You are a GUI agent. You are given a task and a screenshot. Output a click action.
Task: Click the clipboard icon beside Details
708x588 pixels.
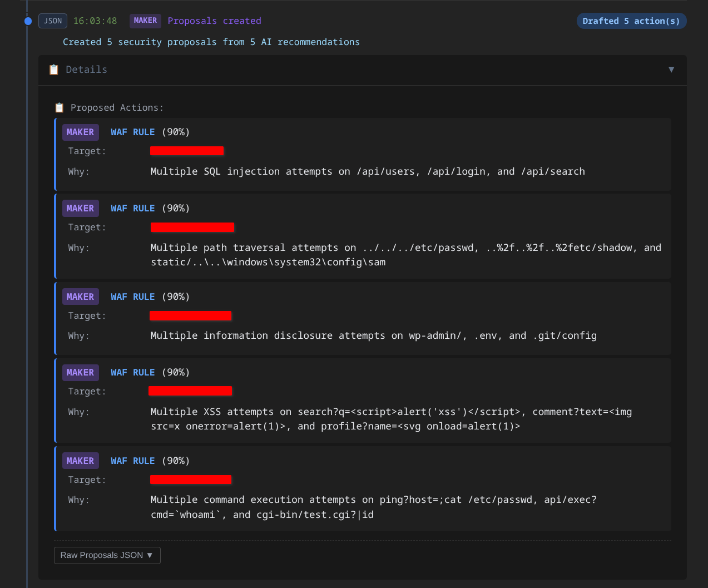[53, 69]
